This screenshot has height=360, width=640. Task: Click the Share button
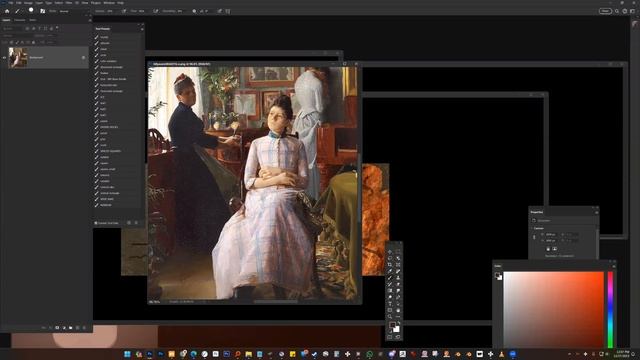605,11
